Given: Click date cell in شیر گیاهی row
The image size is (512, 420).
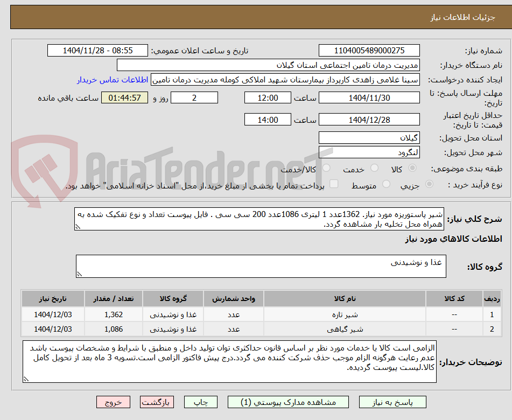Looking at the screenshot, I should (53, 329).
